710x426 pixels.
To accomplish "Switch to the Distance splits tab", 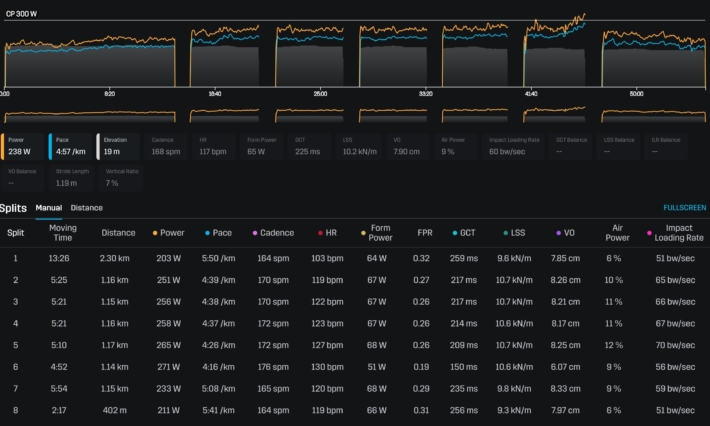I will (86, 208).
